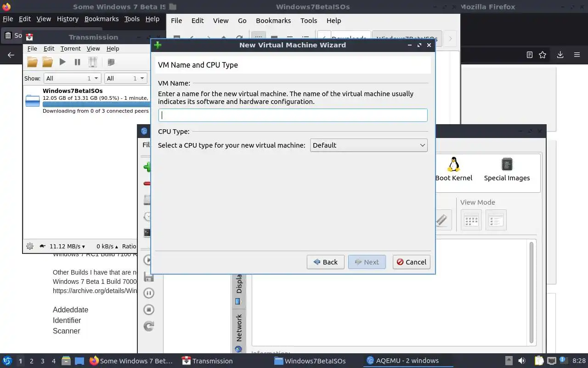
Task: Open Firefox's Bookmarks menu
Action: click(102, 19)
